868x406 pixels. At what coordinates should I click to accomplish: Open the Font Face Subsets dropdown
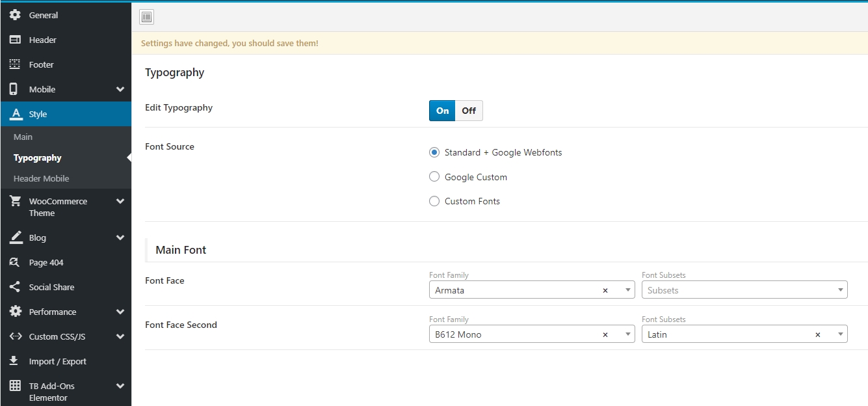(744, 290)
